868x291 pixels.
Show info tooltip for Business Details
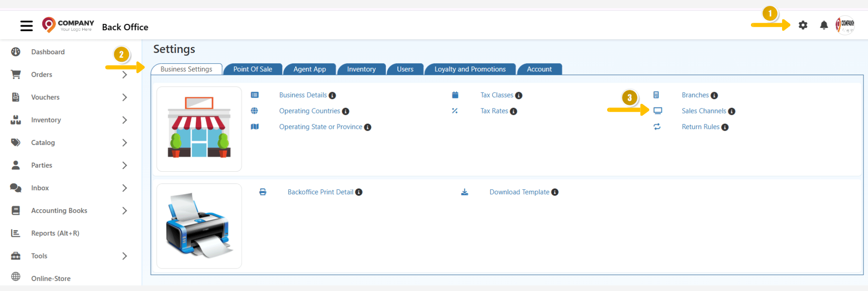(332, 95)
